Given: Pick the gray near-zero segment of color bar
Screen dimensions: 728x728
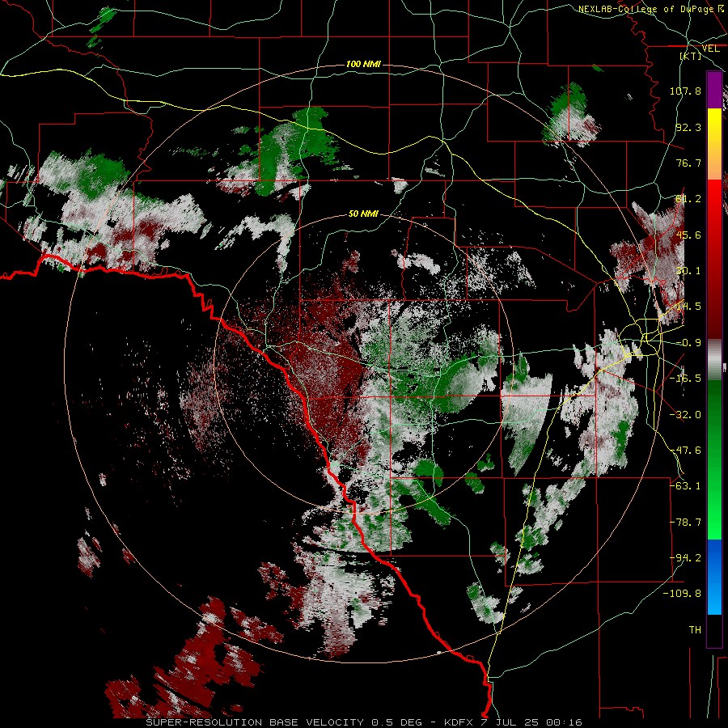Looking at the screenshot, I should coord(714,360).
